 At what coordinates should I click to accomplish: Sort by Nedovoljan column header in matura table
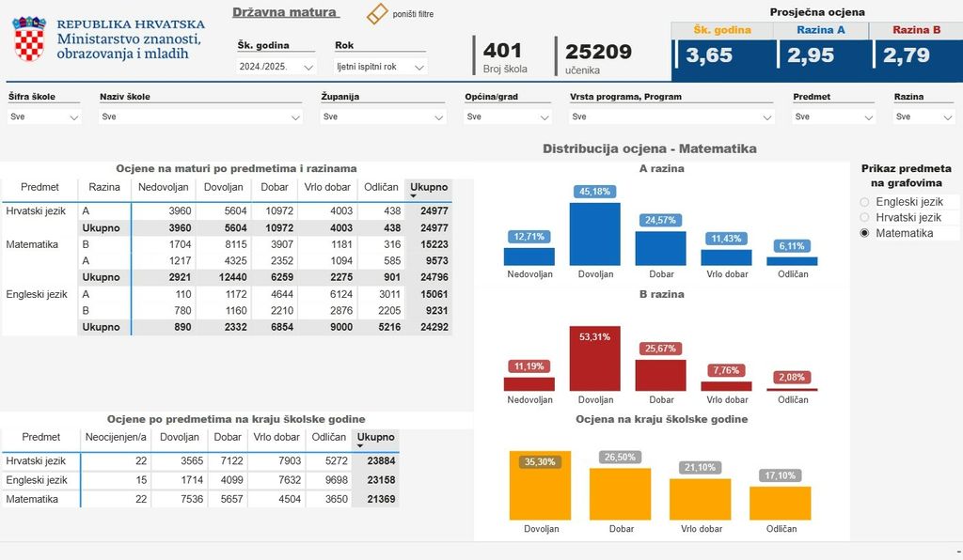(x=165, y=187)
